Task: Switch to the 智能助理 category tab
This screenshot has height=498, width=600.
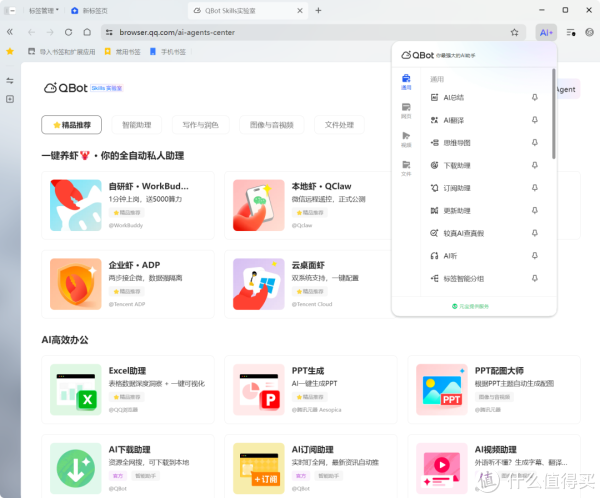Action: [136, 125]
